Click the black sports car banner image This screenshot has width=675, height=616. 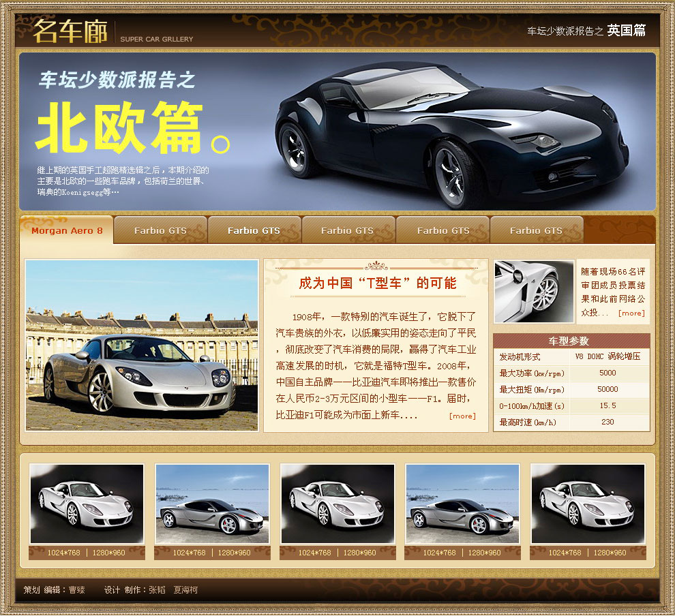click(x=450, y=133)
